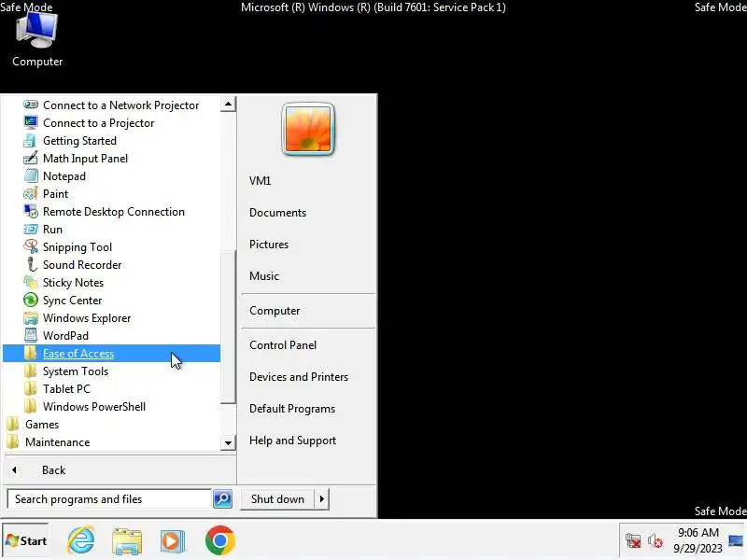Expand the Maintenance folder
Screen dimensions: 747x560
coord(111,441)
